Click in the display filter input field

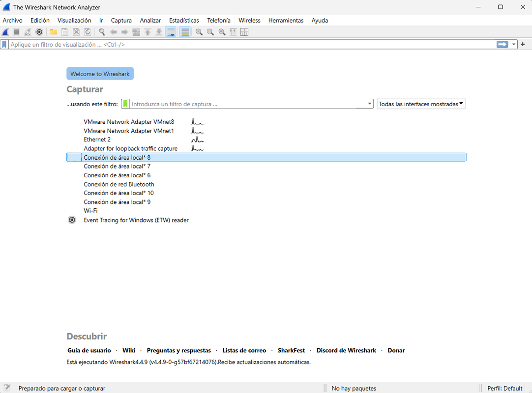point(252,44)
